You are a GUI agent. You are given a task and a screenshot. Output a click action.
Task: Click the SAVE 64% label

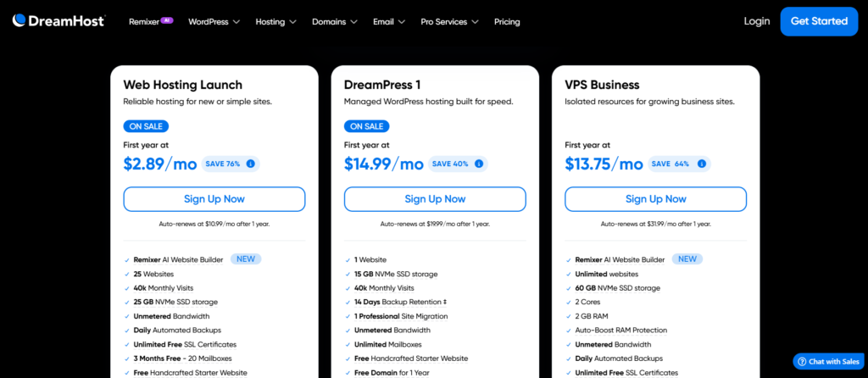[x=670, y=164]
